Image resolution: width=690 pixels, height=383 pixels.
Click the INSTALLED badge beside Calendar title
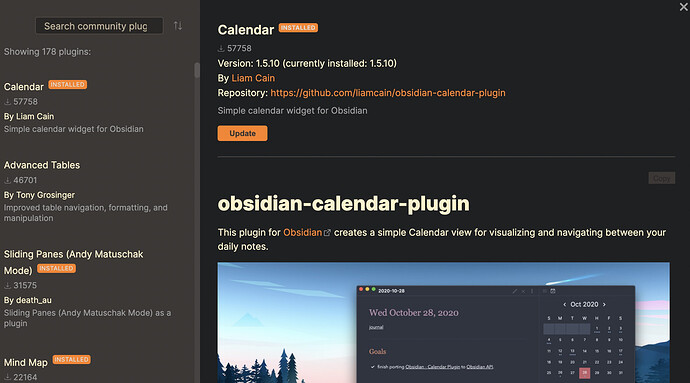(x=298, y=28)
